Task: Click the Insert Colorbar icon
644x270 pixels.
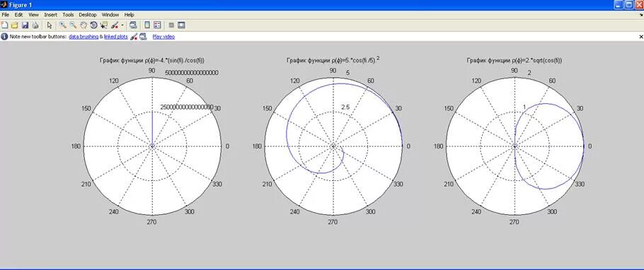Action: point(147,25)
